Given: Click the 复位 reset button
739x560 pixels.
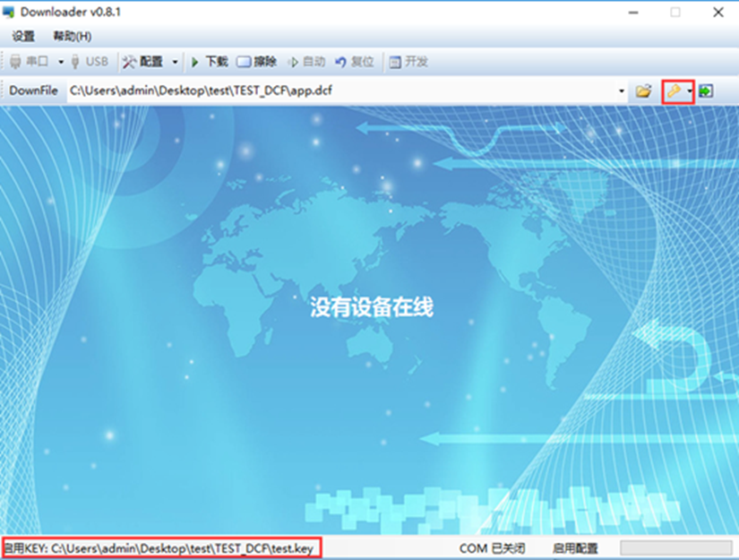Looking at the screenshot, I should [355, 62].
